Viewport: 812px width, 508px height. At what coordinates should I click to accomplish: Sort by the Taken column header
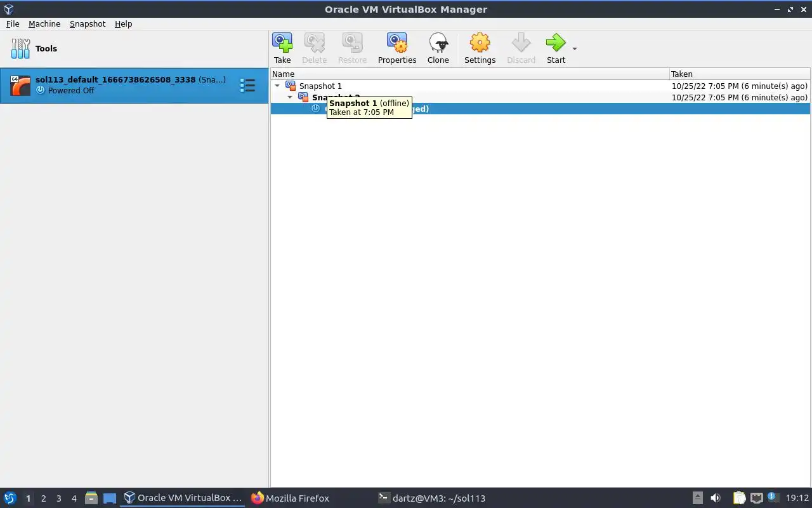coord(740,74)
